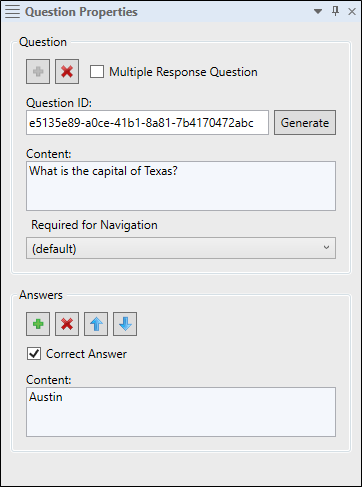Close the Question Properties panel
362x487 pixels.
(x=352, y=12)
